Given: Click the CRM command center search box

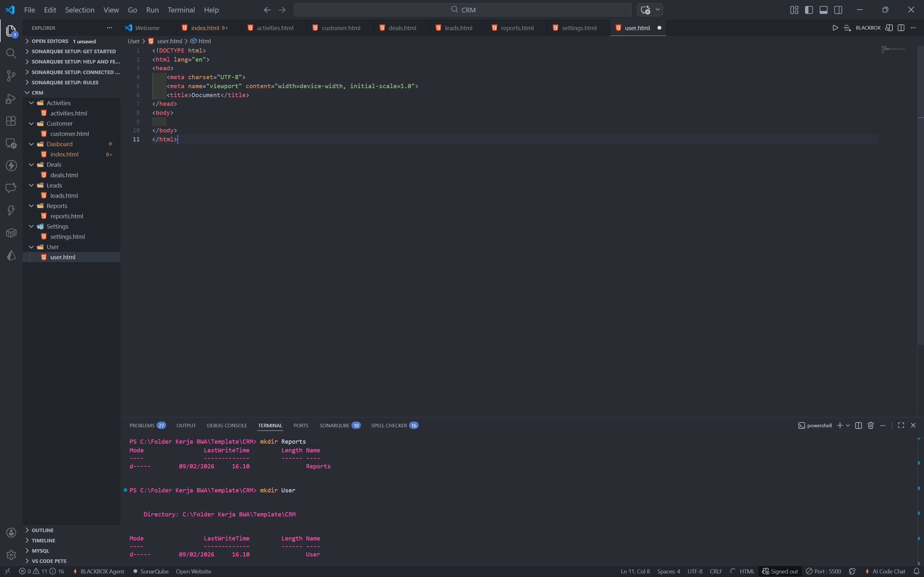Looking at the screenshot, I should [462, 10].
